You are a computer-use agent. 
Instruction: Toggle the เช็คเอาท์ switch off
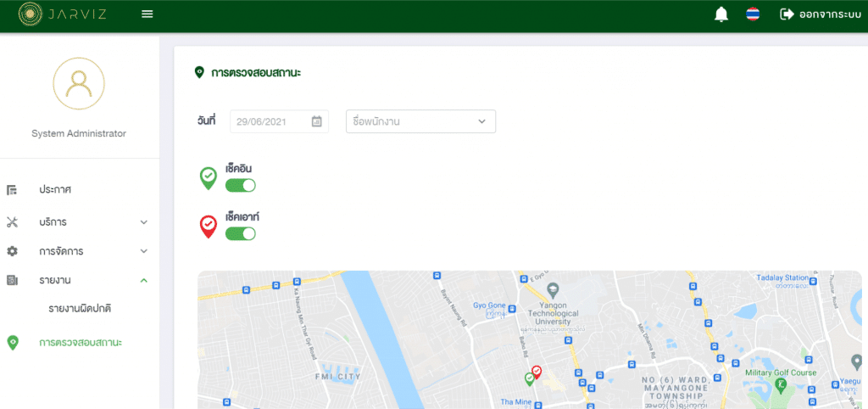(241, 233)
